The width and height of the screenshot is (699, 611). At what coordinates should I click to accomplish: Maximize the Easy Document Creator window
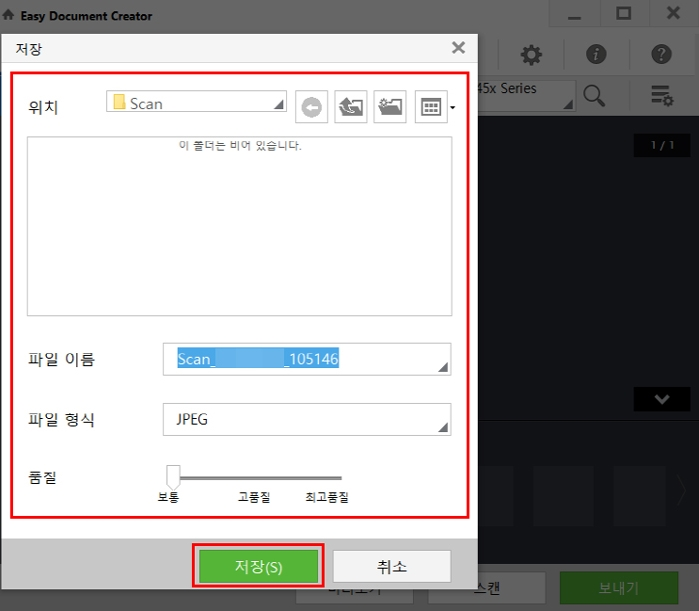[x=624, y=13]
